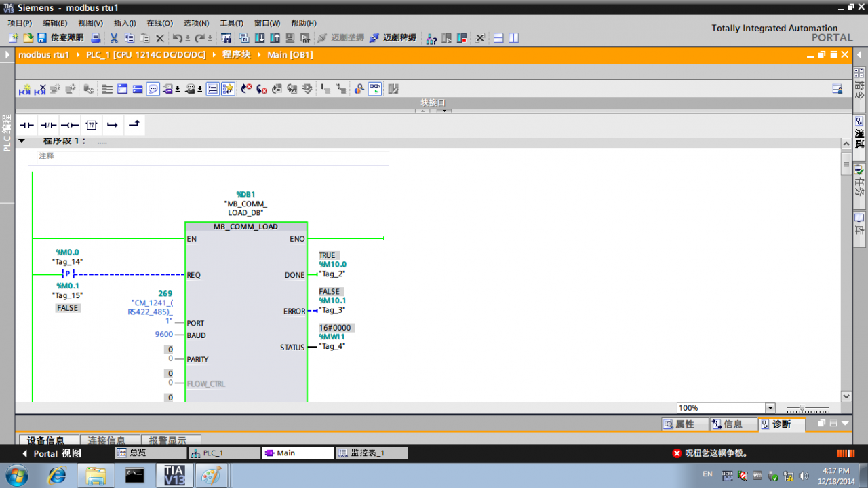Viewport: 868px width, 488px height.
Task: Click the Undo arrow icon
Action: (178, 38)
